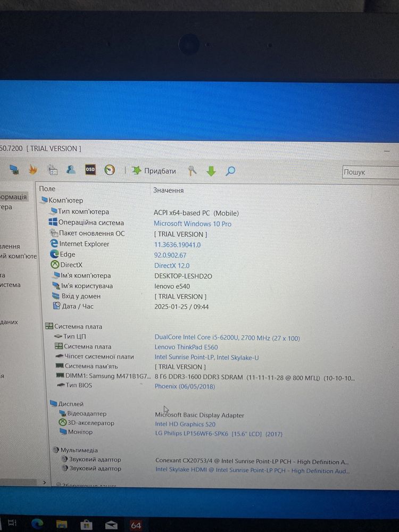Open Microsoft Store from the taskbar

point(87,525)
